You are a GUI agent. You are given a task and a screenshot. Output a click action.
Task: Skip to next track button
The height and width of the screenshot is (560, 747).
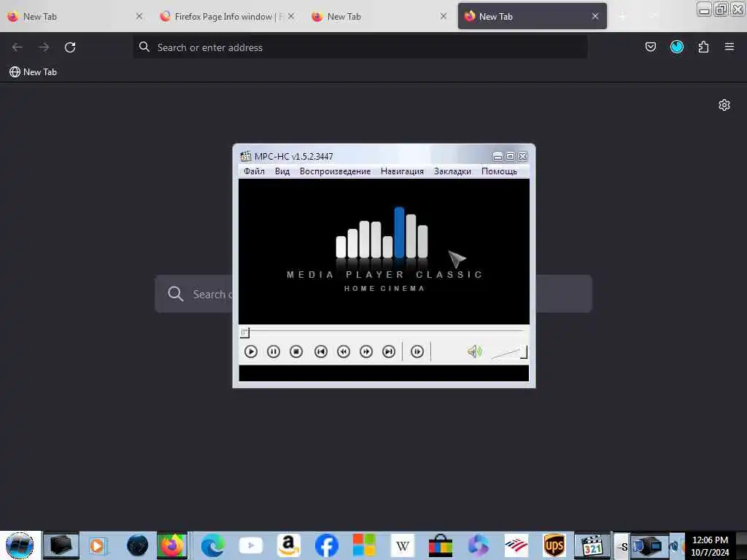tap(389, 351)
